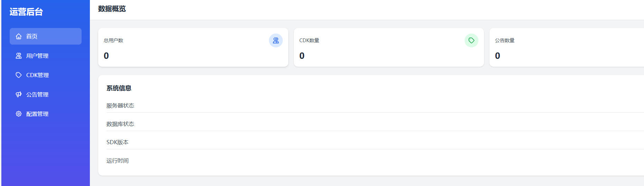Click the 数据概览 page heading
644x186 pixels.
point(112,9)
